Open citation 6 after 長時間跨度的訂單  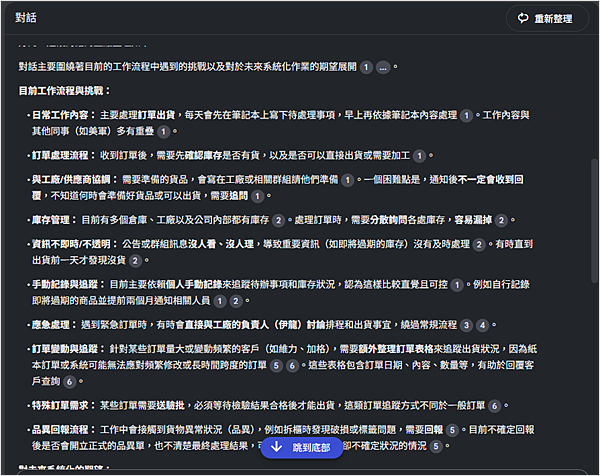click(292, 366)
